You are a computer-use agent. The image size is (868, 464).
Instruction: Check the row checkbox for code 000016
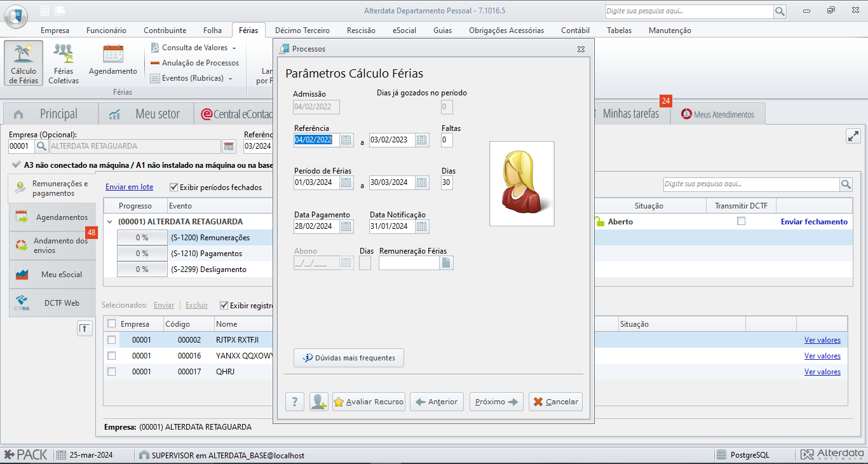(x=112, y=356)
